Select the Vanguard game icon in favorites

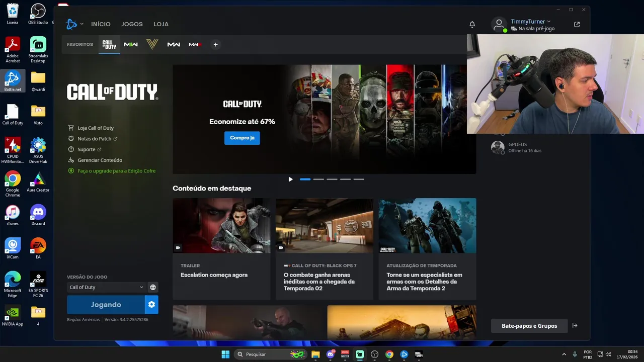[x=152, y=44]
